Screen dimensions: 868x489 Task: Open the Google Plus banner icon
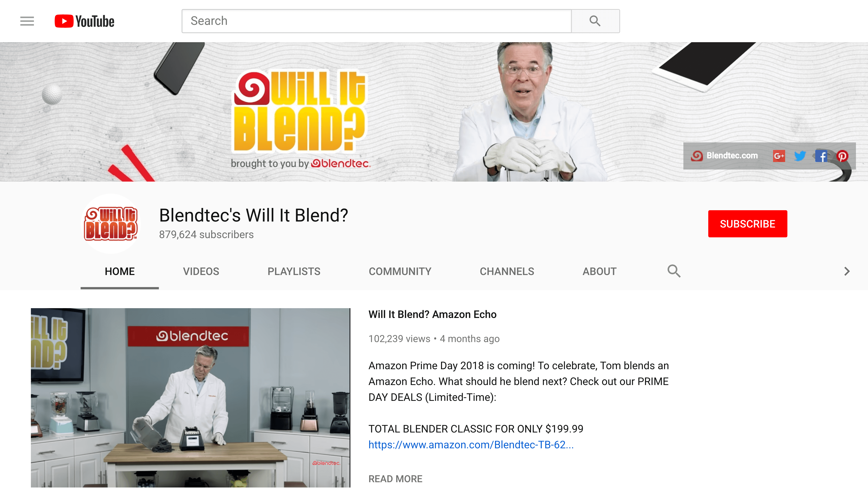pyautogui.click(x=779, y=156)
